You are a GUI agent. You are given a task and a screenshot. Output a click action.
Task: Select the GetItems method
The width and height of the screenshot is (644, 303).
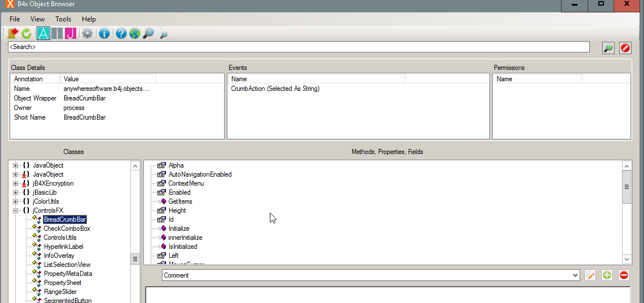(180, 201)
